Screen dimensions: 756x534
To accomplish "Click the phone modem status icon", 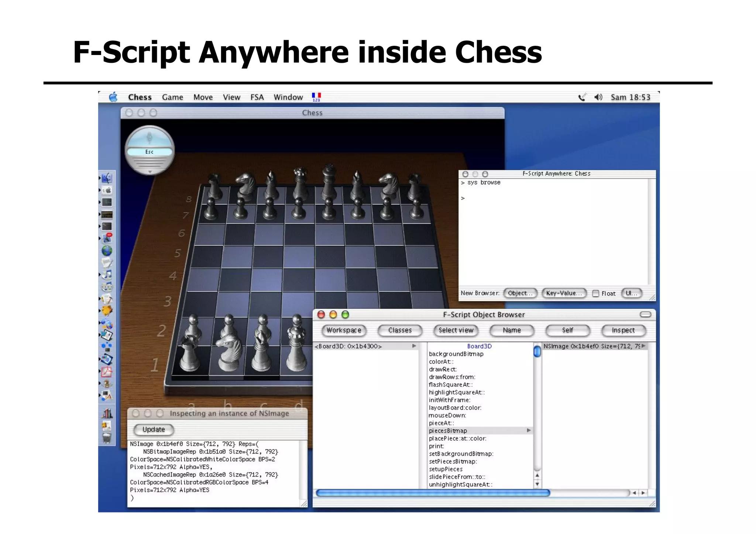I will pos(582,97).
